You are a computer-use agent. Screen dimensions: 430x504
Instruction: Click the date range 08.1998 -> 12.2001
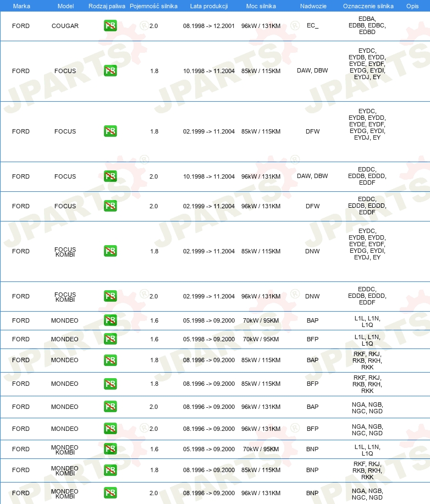pyautogui.click(x=209, y=26)
